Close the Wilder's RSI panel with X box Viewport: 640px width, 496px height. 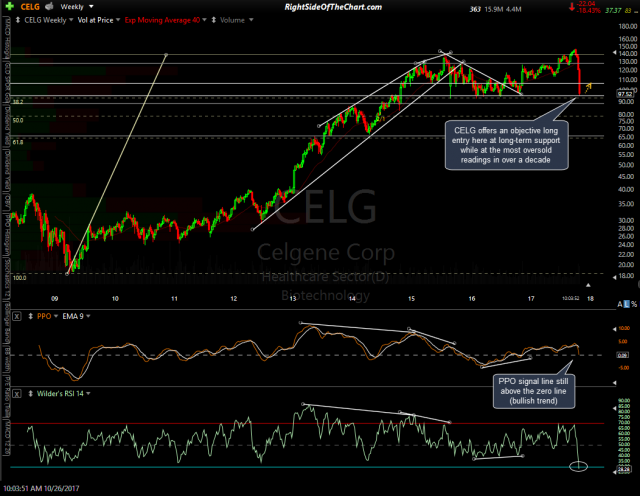pos(16,394)
